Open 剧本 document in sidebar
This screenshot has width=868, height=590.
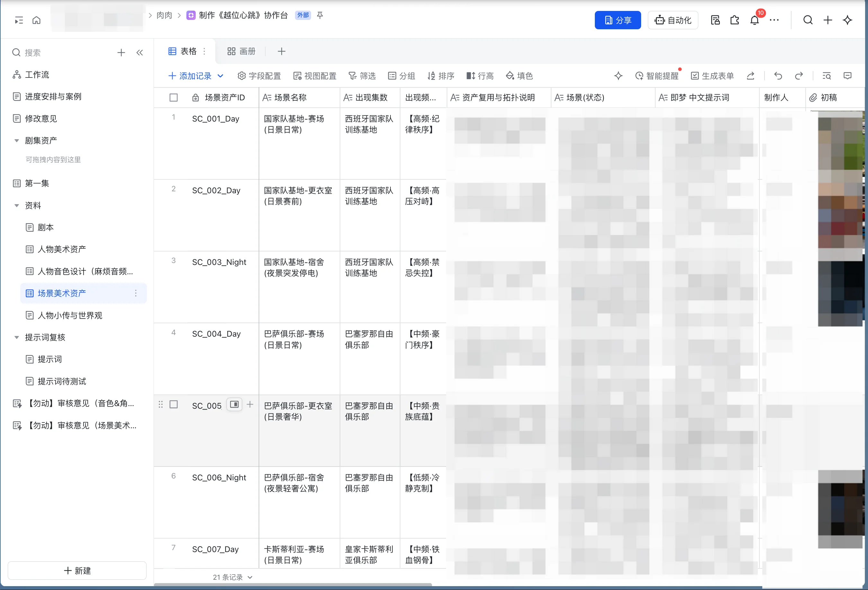tap(40, 228)
